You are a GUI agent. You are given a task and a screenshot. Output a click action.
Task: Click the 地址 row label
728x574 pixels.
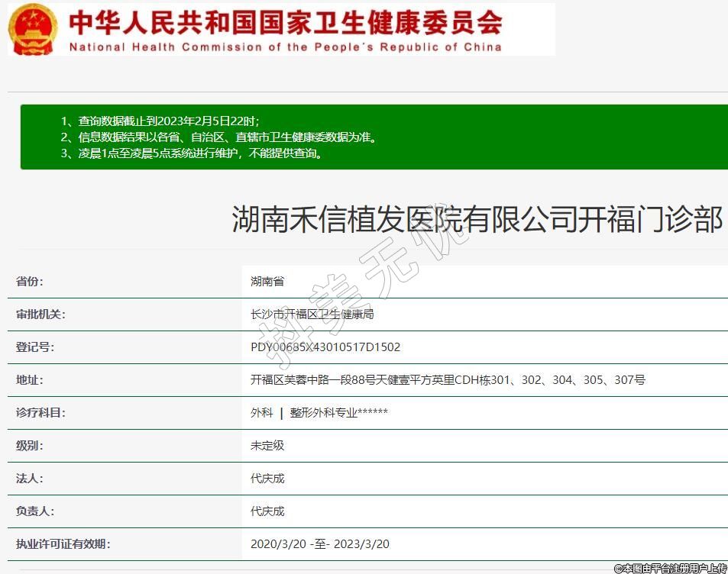[x=30, y=379]
